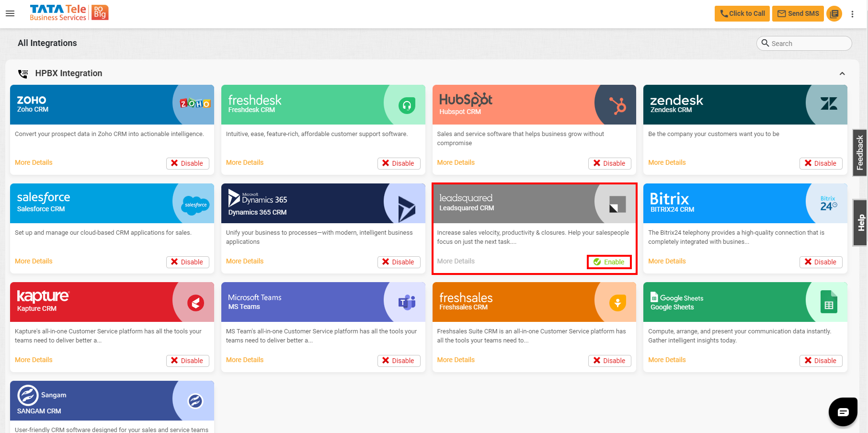Open the Tata Tele Business Services logo
The width and height of the screenshot is (868, 433).
(x=69, y=13)
